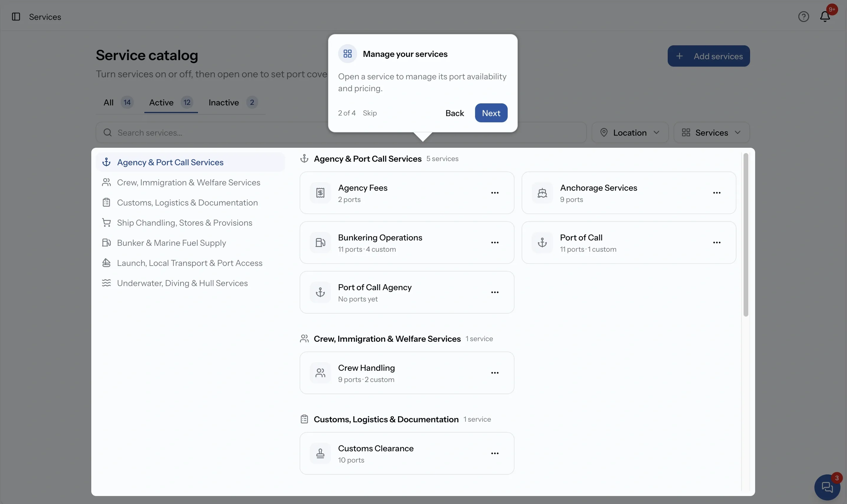Click the Port of Call anchor icon
Viewport: 847px width, 504px height.
(x=542, y=243)
